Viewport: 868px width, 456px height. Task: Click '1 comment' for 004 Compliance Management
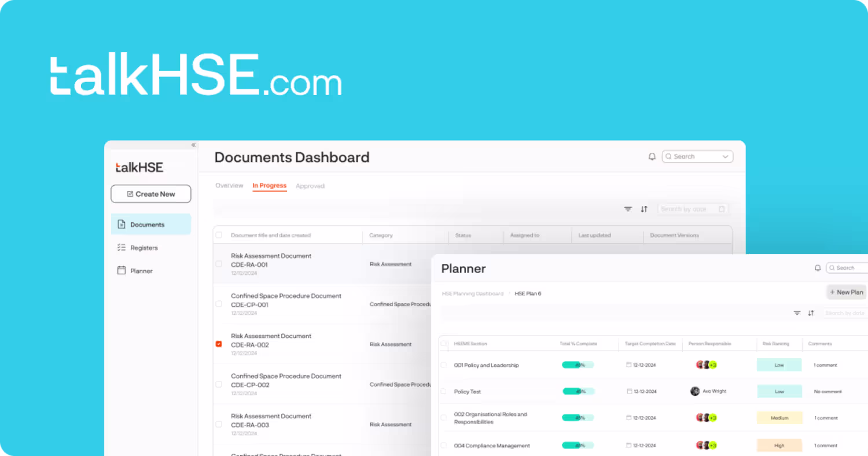[x=826, y=446]
